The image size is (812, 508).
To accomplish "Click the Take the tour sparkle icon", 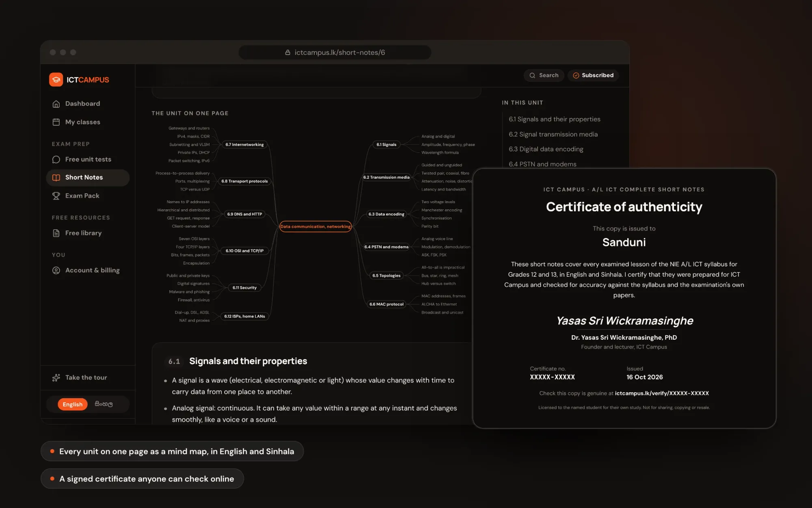I will pos(56,378).
